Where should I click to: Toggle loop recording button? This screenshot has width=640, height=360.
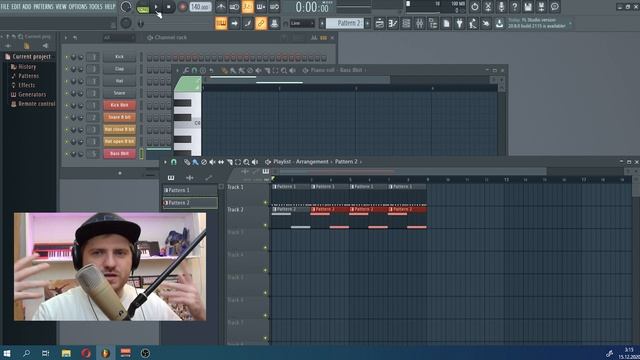point(275,7)
